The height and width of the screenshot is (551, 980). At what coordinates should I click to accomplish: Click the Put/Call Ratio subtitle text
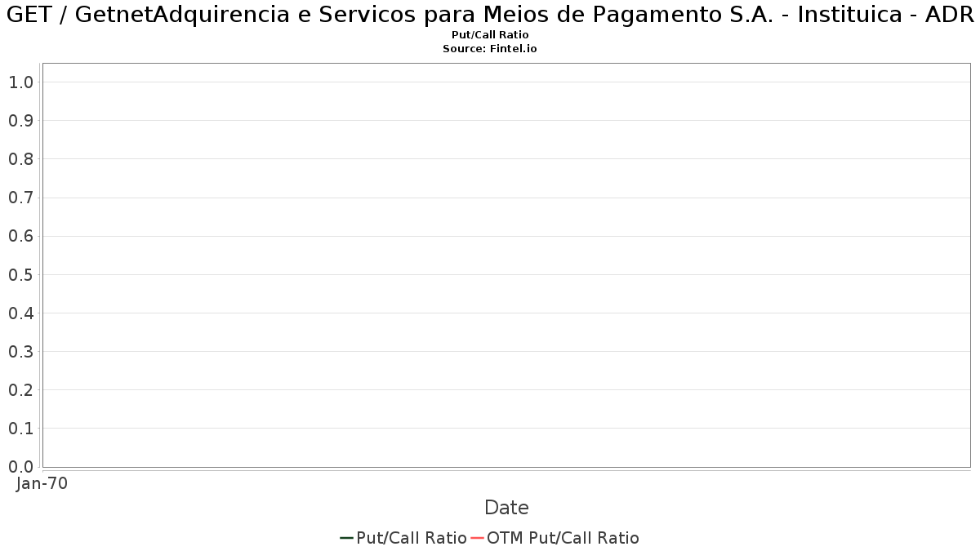coord(490,35)
